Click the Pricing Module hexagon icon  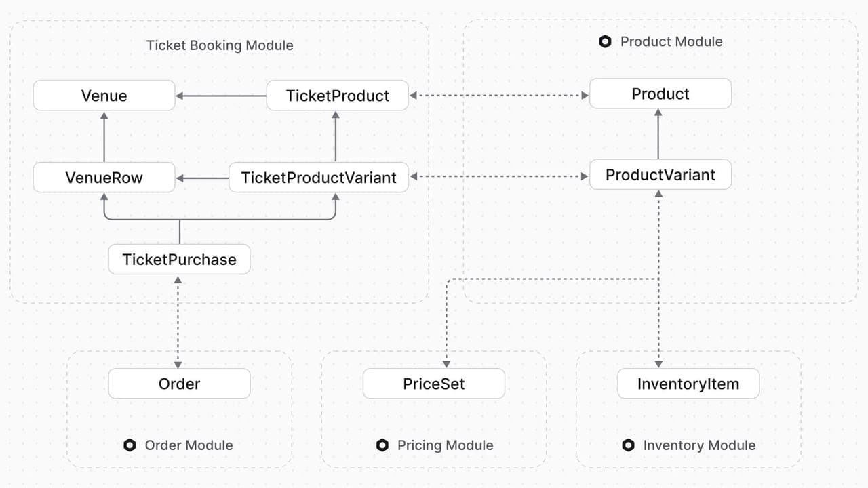click(x=382, y=445)
